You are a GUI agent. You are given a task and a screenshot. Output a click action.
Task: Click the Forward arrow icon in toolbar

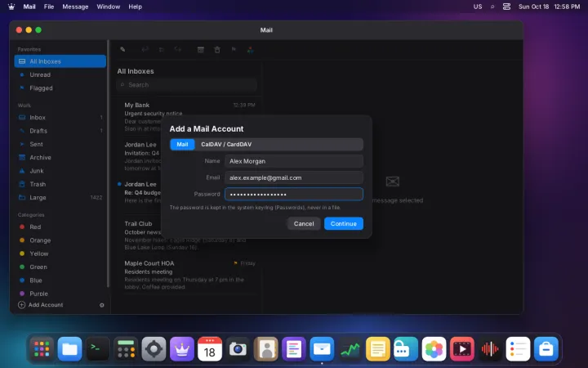tap(178, 50)
